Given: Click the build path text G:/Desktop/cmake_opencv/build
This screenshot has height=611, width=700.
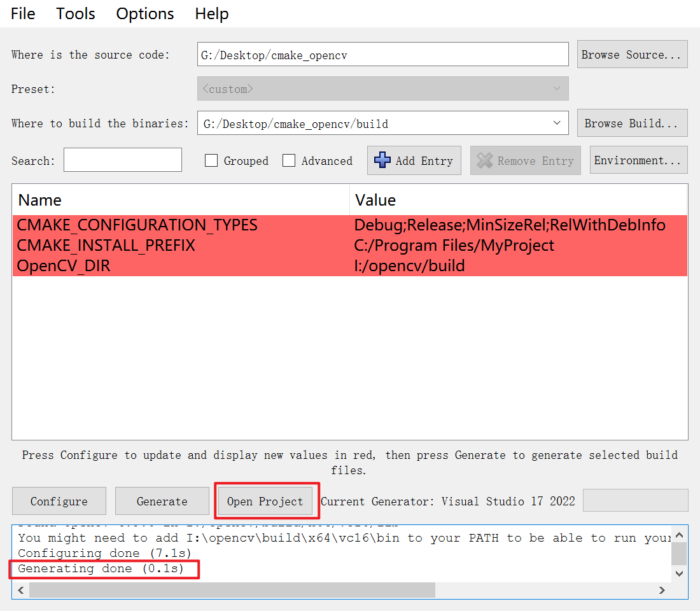Looking at the screenshot, I should (295, 123).
